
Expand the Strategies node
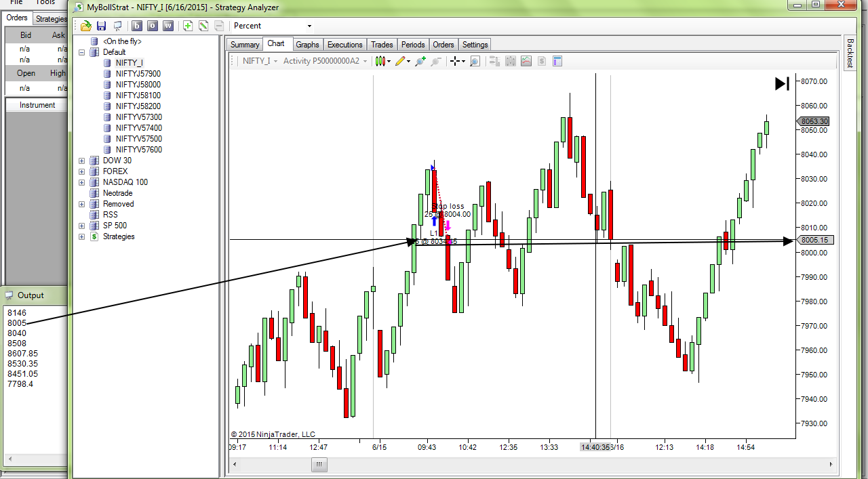tap(82, 236)
